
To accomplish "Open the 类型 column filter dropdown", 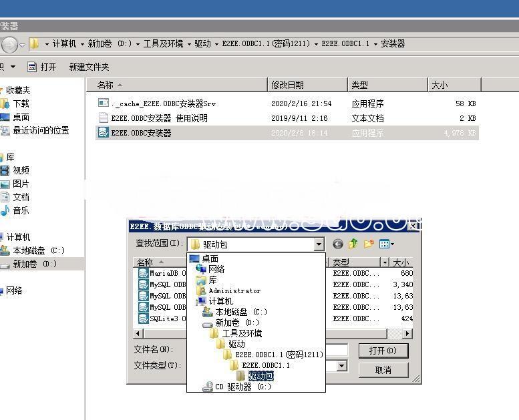I will click(385, 262).
